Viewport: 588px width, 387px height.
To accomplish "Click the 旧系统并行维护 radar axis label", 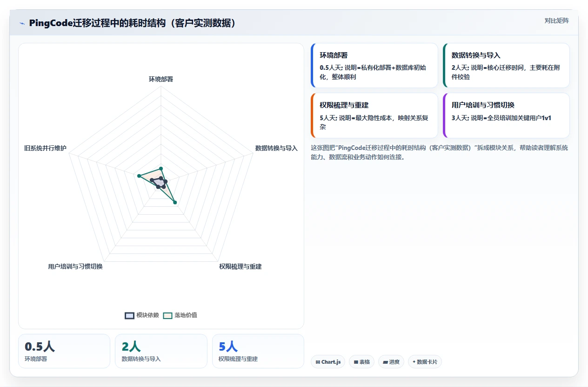I will pyautogui.click(x=45, y=149).
